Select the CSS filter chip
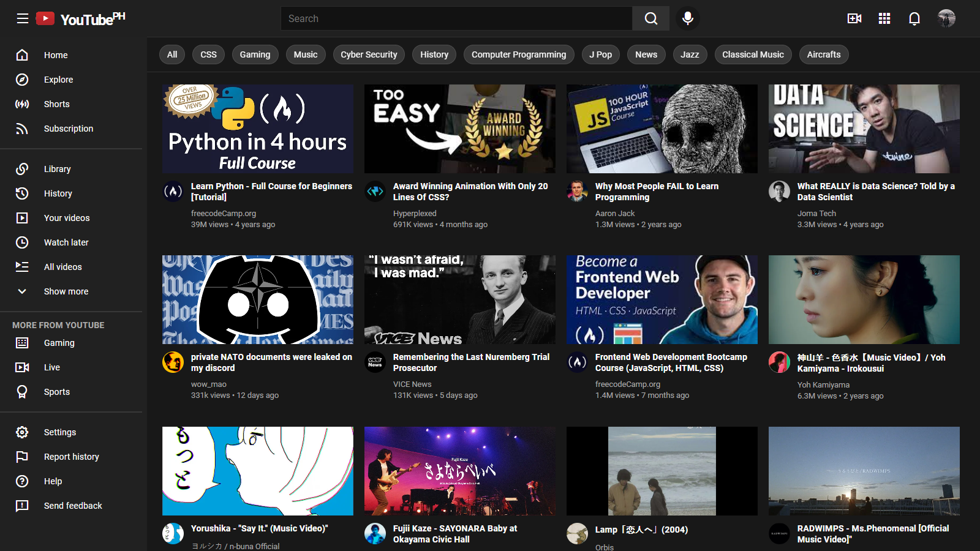The width and height of the screenshot is (980, 551). click(208, 54)
